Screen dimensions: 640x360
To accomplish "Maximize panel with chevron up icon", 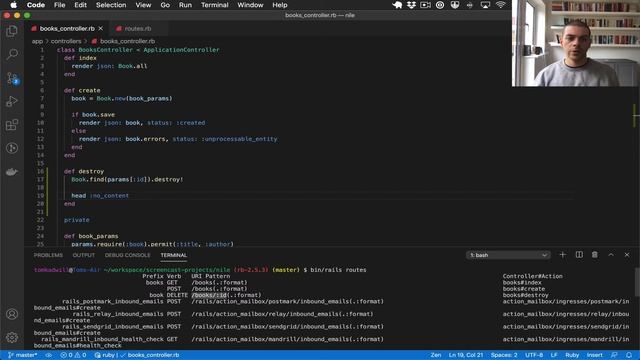I will [x=611, y=255].
